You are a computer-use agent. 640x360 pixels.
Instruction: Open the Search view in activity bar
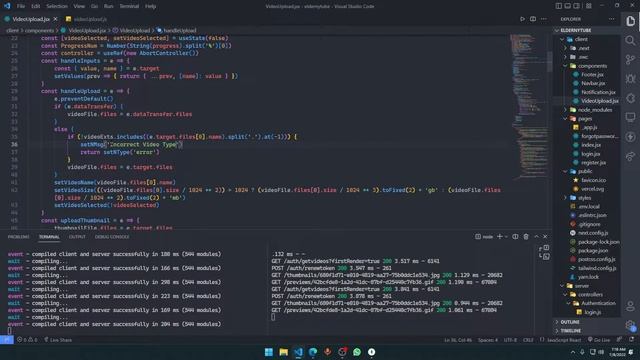coord(631,40)
